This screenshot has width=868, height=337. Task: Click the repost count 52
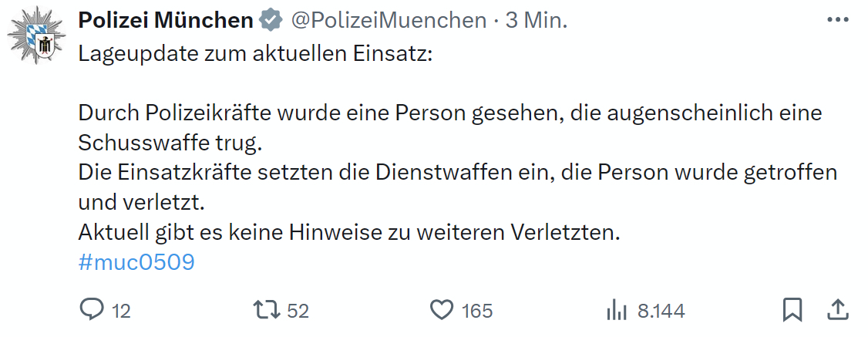[298, 311]
